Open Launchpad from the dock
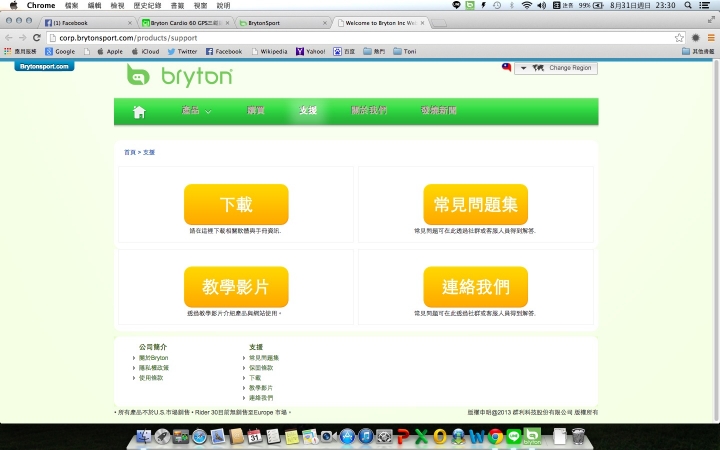The image size is (720, 450). coord(162,436)
